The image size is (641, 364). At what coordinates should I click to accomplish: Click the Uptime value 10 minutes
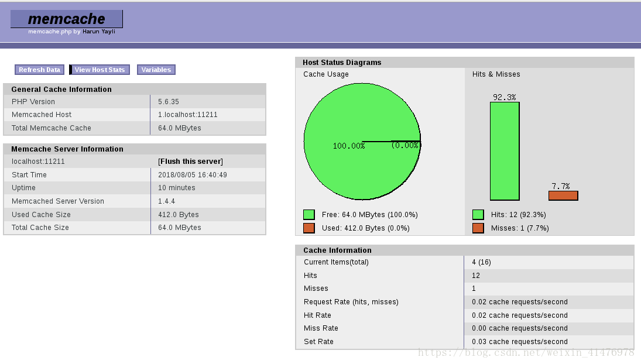point(177,188)
